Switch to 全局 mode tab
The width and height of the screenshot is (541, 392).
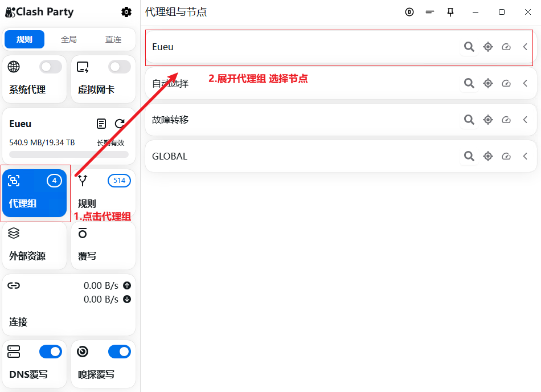(x=69, y=39)
